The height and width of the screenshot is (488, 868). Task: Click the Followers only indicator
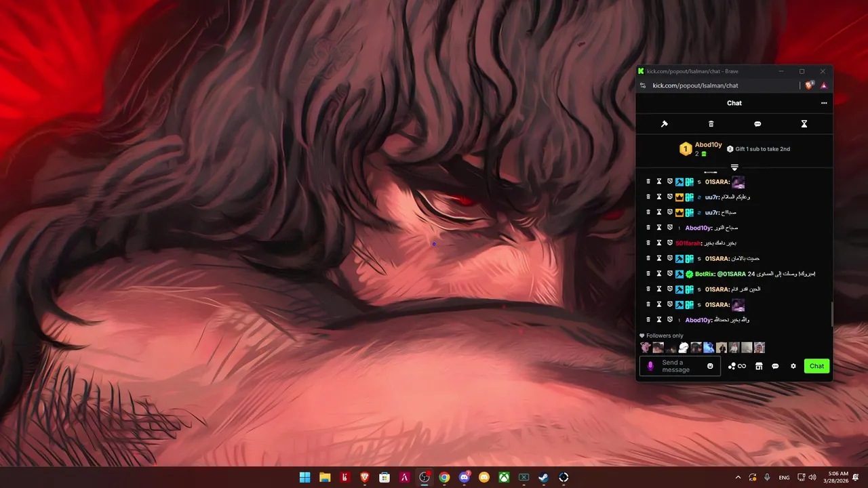click(662, 335)
